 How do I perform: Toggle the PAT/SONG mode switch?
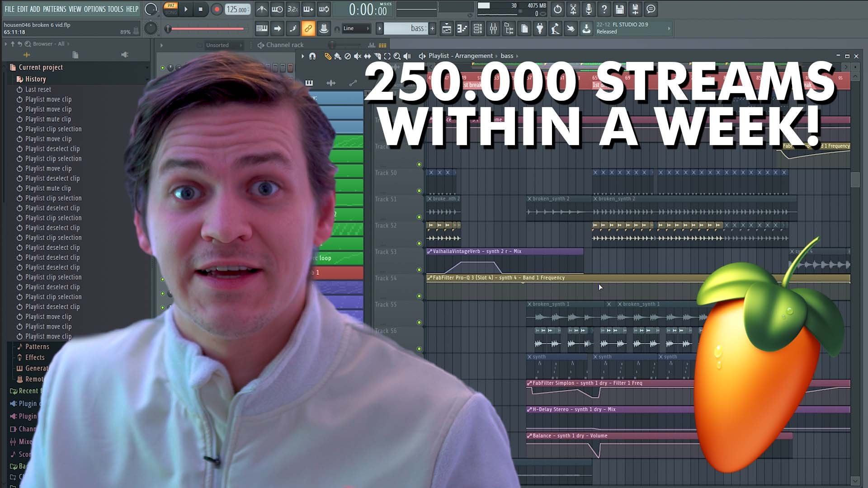(171, 9)
